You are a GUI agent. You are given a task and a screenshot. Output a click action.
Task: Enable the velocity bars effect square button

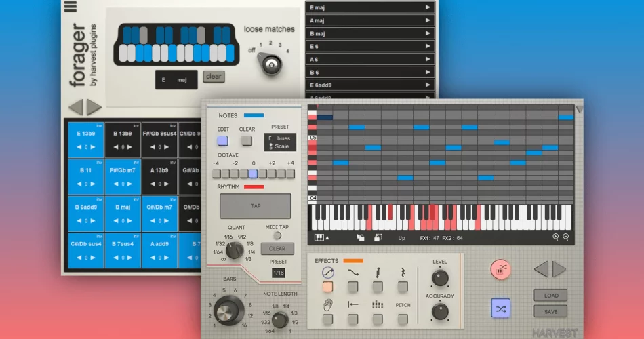pos(378,319)
